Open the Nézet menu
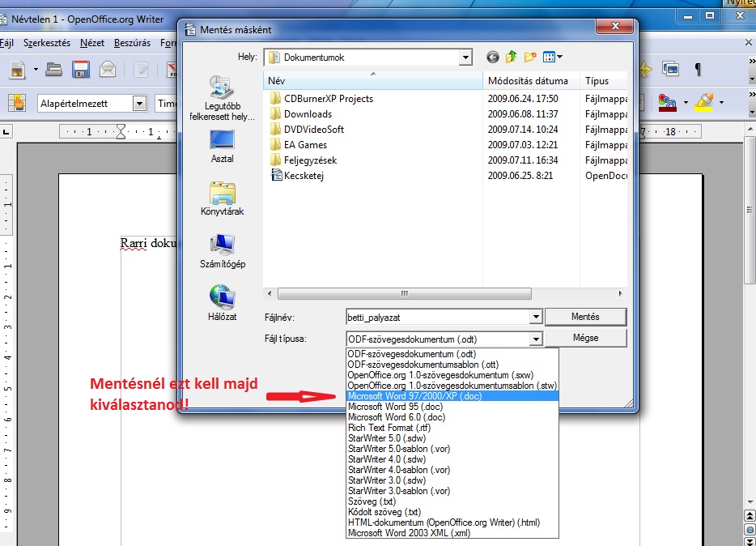 click(92, 43)
